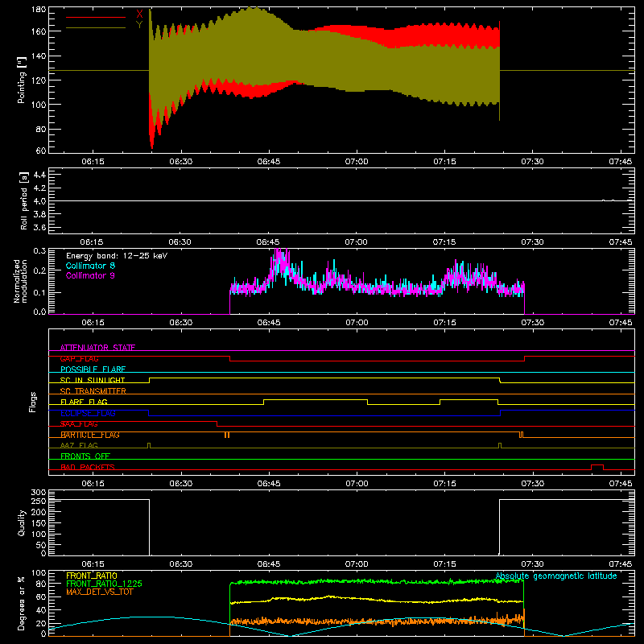The height and width of the screenshot is (644, 644).
Task: Click the GAP_FLAG label
Action: click(x=79, y=358)
